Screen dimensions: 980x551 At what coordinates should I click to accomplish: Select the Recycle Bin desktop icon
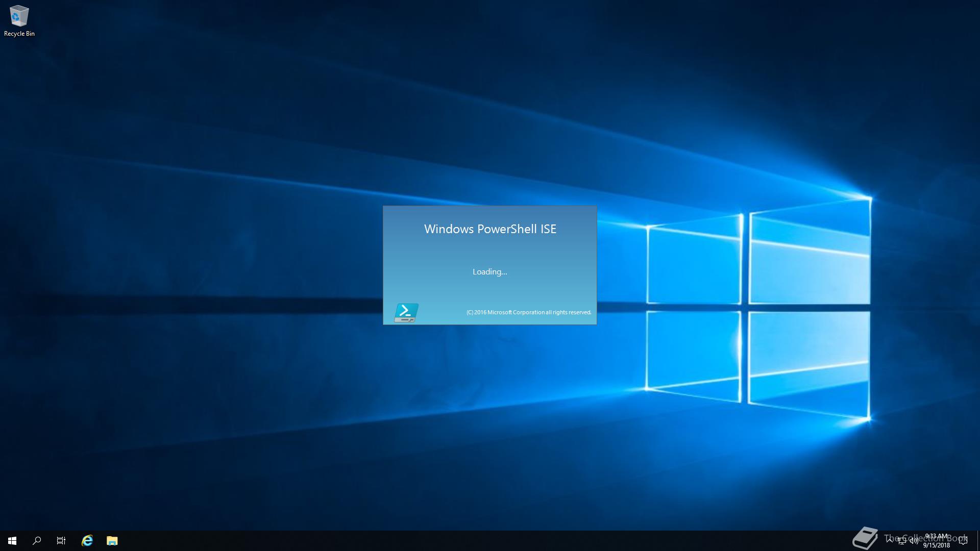click(x=19, y=21)
